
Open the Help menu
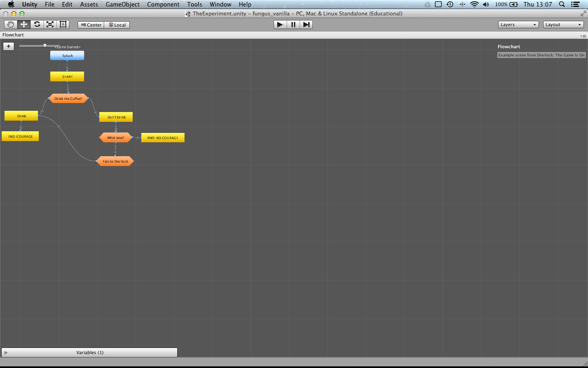(x=245, y=4)
